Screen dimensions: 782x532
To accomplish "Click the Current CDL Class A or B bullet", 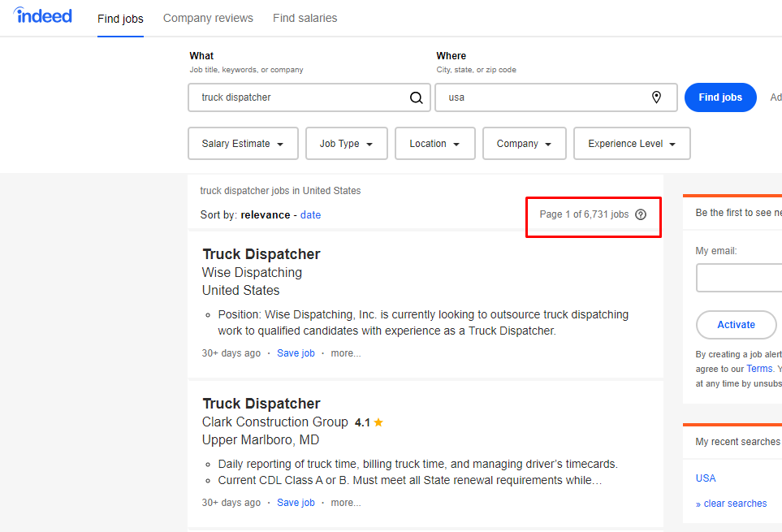I will click(x=410, y=480).
